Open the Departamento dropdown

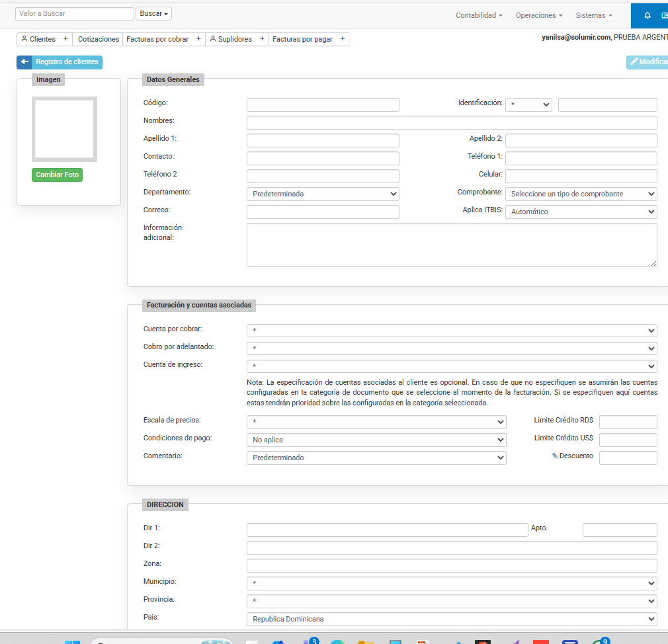323,194
